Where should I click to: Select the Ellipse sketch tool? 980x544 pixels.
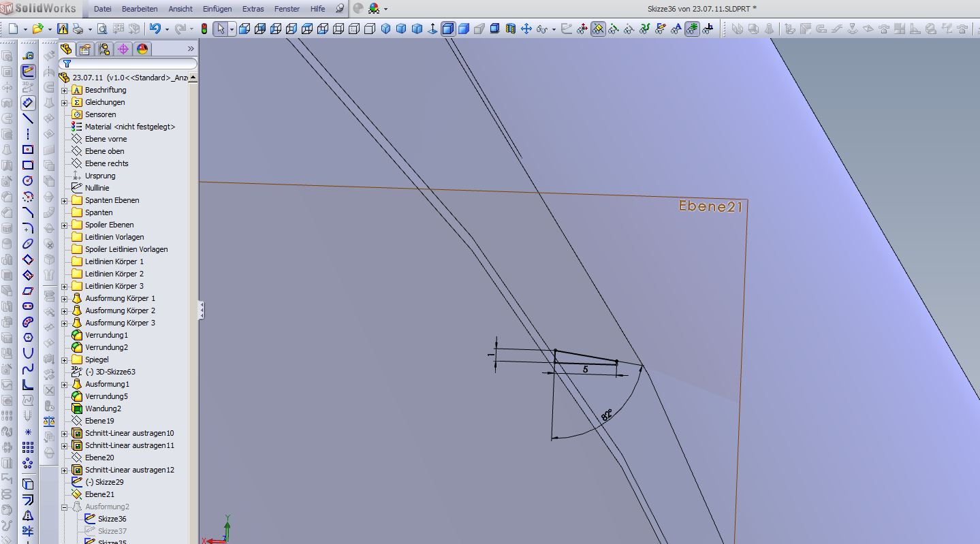click(28, 244)
